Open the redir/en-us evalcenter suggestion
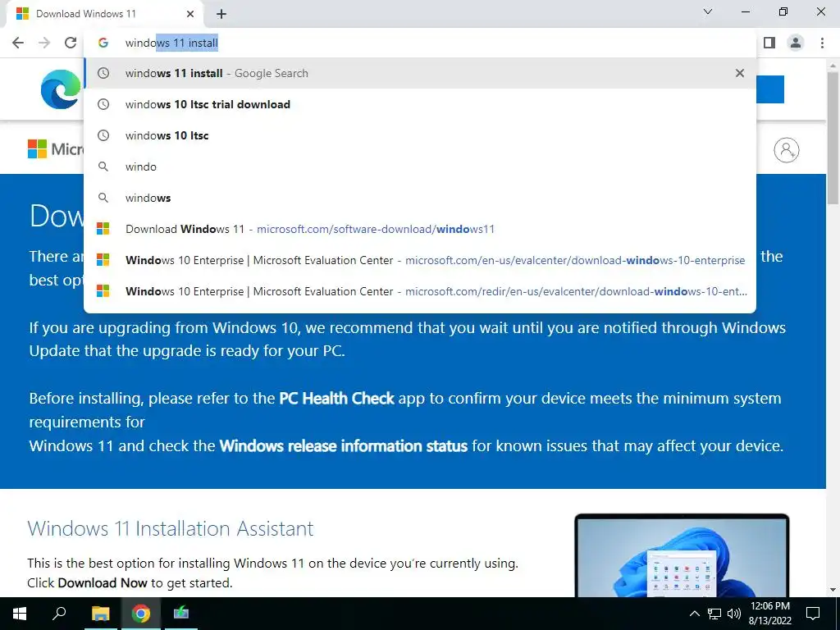Viewport: 840px width, 630px height. (420, 291)
